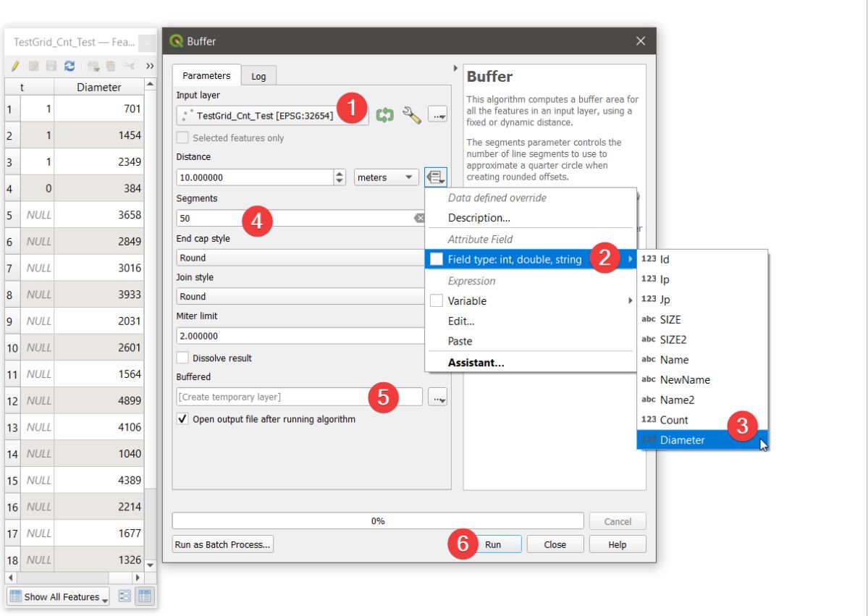
Task: Click attribute table vertical scrollbar down arrow
Action: pos(150,565)
